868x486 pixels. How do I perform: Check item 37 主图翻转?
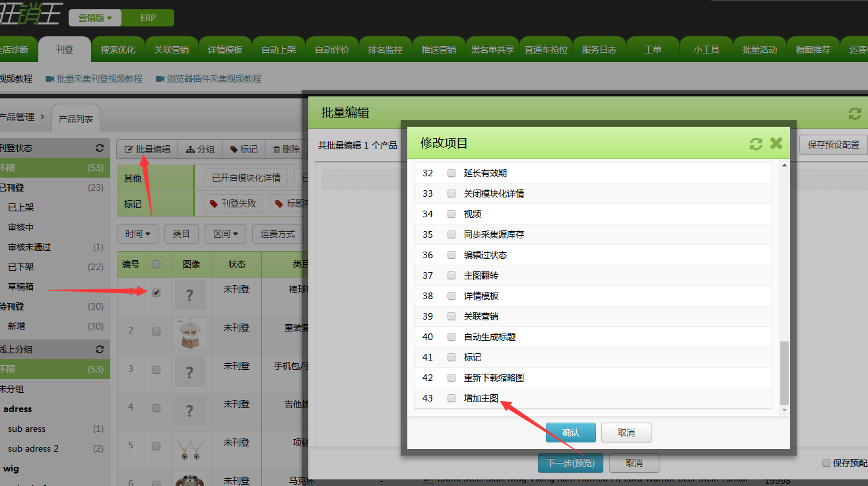tap(451, 275)
